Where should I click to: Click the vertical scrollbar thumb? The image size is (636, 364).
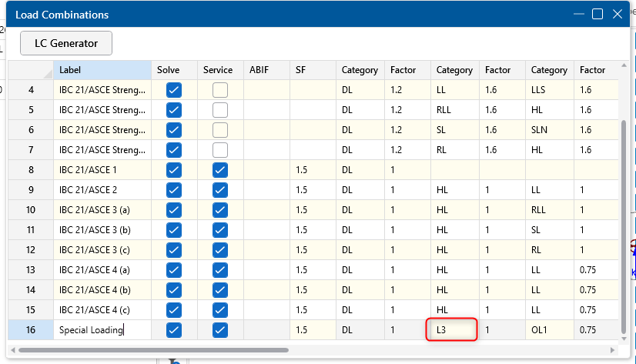[x=623, y=223]
